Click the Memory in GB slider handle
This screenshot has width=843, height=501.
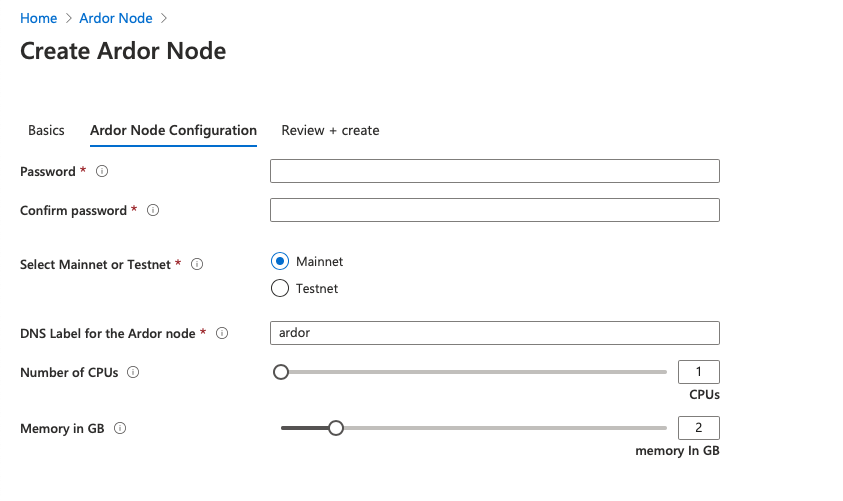[x=336, y=428]
